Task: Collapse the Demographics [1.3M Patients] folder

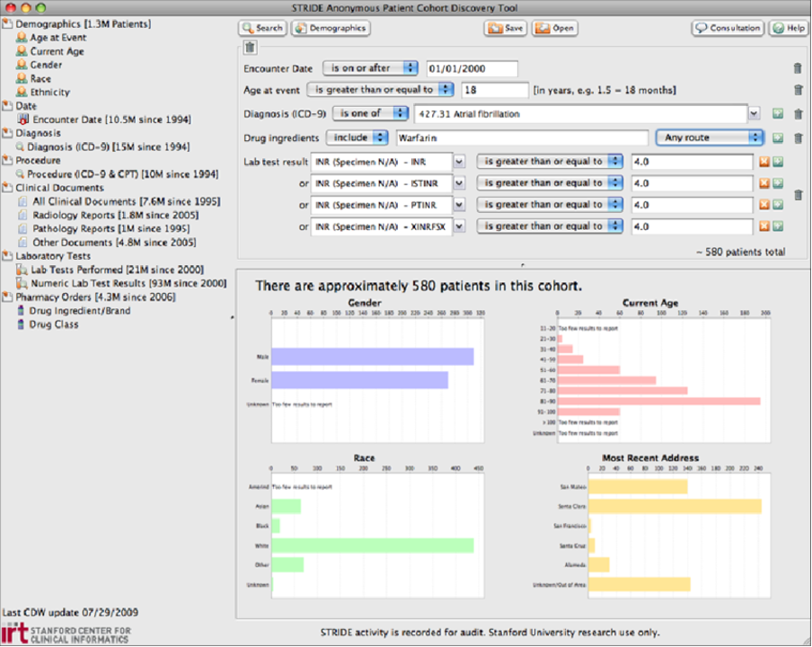Action: pos(7,24)
